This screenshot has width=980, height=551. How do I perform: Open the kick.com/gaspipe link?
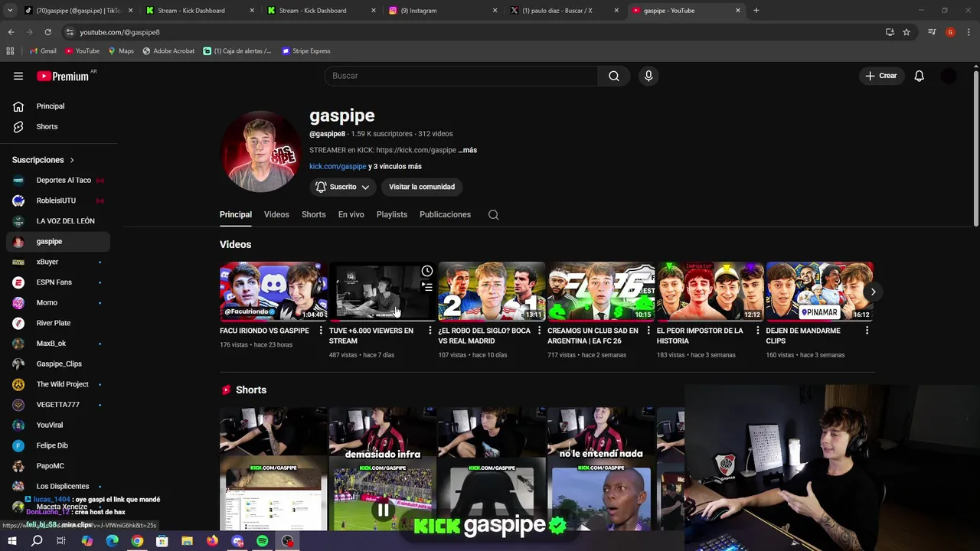click(338, 167)
